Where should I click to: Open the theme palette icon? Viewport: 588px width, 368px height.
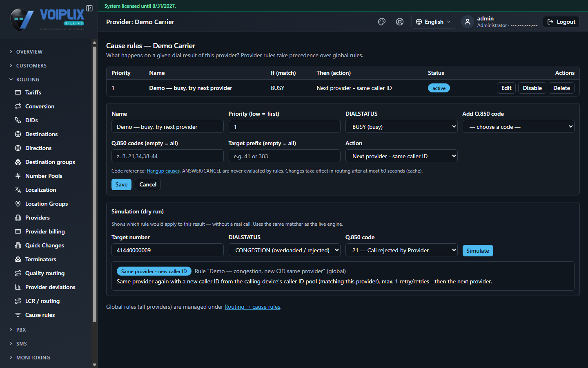[382, 22]
